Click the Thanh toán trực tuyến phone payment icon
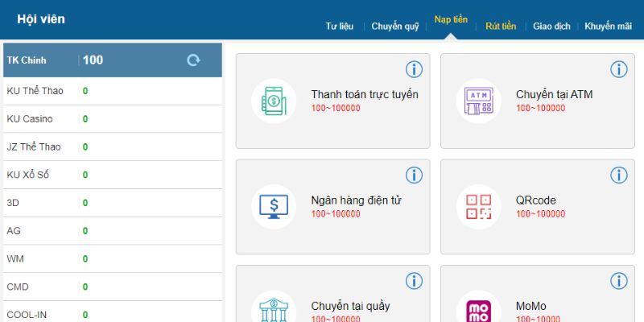Image resolution: width=644 pixels, height=322 pixels. pyautogui.click(x=274, y=101)
